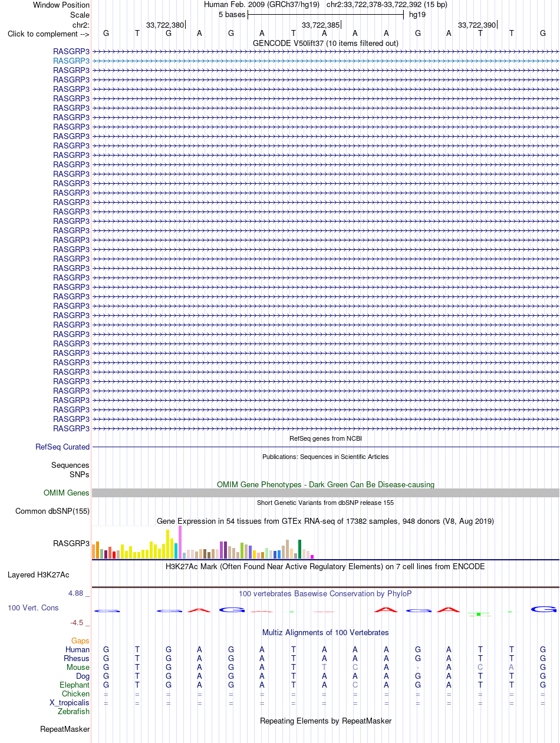Viewport: 560px width, 743px height.
Task: Click the tallest pink bar in the GTEx chart
Action: coord(180,542)
